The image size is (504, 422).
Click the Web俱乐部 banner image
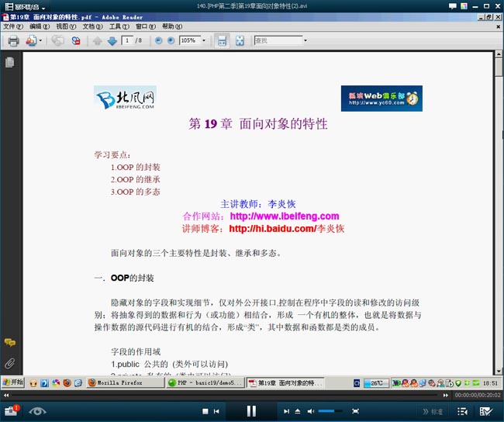[381, 99]
